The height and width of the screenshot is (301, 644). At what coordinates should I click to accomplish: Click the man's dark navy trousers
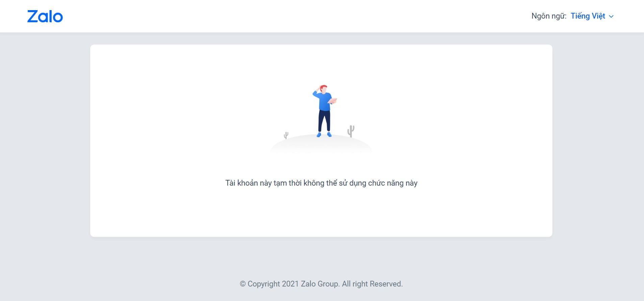point(324,121)
